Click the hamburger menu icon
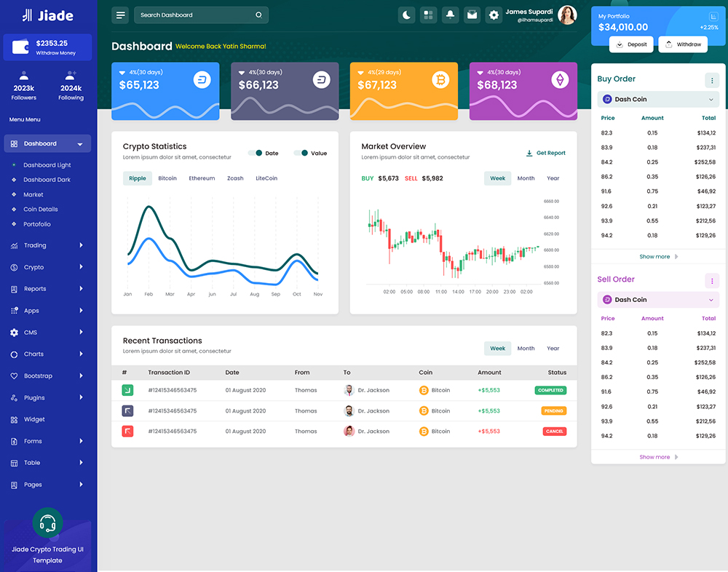 coord(121,15)
